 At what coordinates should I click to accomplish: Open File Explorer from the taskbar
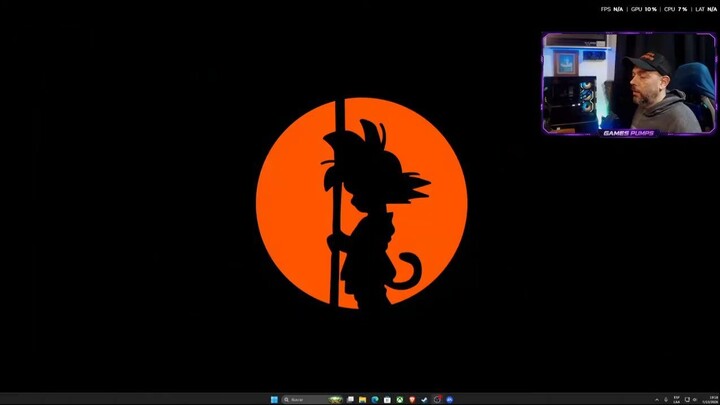point(362,399)
